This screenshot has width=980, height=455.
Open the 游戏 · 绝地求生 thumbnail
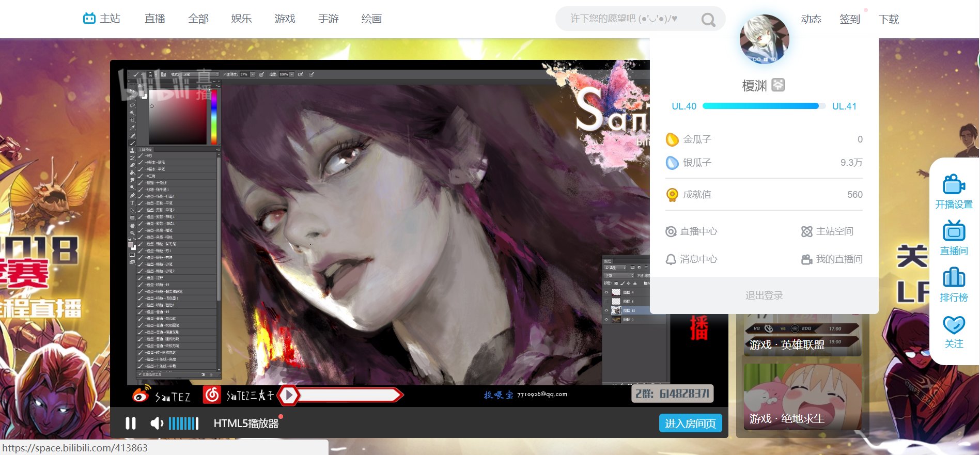(x=802, y=397)
